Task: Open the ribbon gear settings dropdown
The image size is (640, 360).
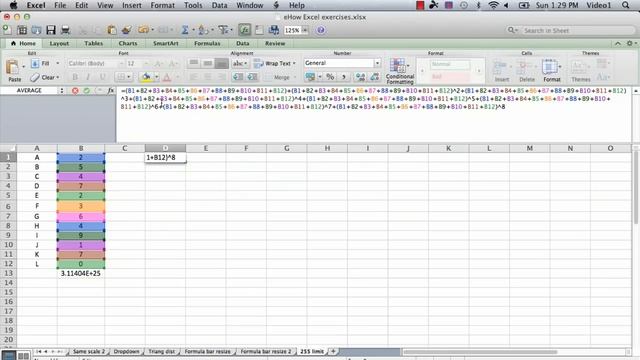Action: [631, 43]
